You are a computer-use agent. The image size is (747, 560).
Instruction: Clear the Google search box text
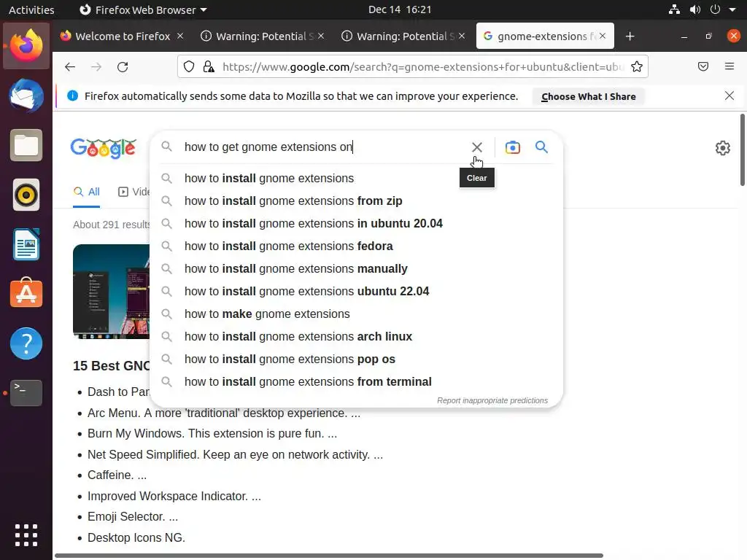[x=476, y=147]
